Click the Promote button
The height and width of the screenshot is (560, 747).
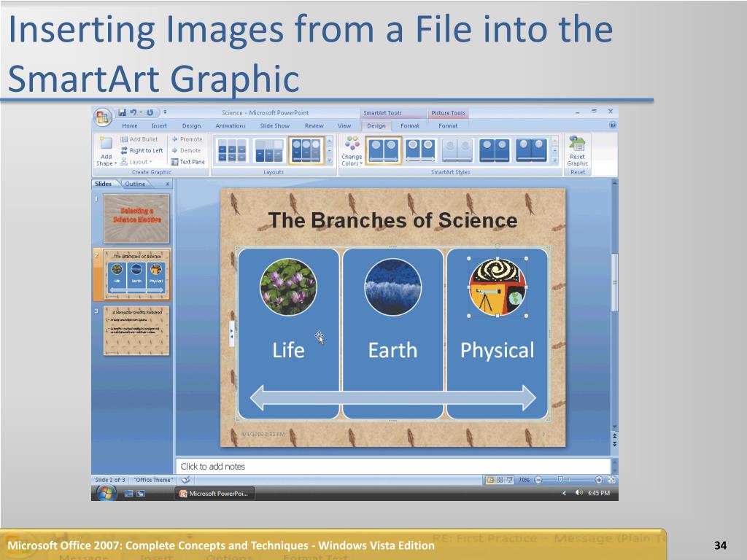pyautogui.click(x=187, y=139)
